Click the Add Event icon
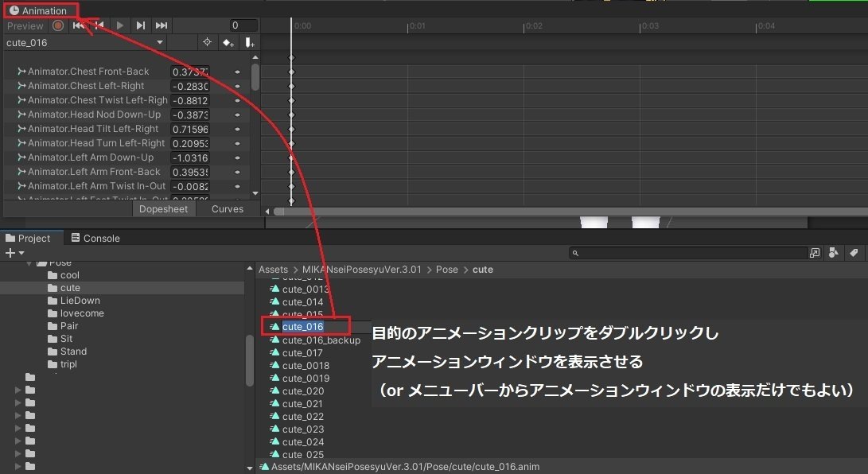The width and height of the screenshot is (868, 474). point(250,43)
